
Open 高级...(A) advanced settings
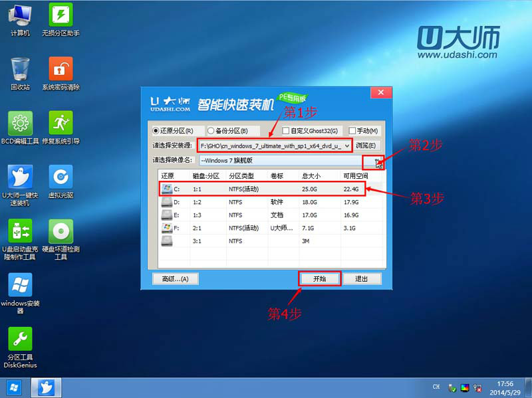click(176, 278)
